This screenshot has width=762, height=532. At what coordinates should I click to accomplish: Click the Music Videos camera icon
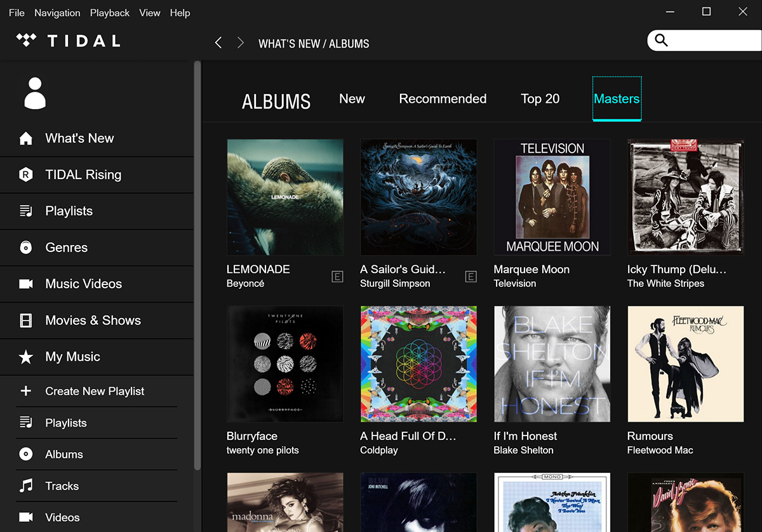click(26, 284)
